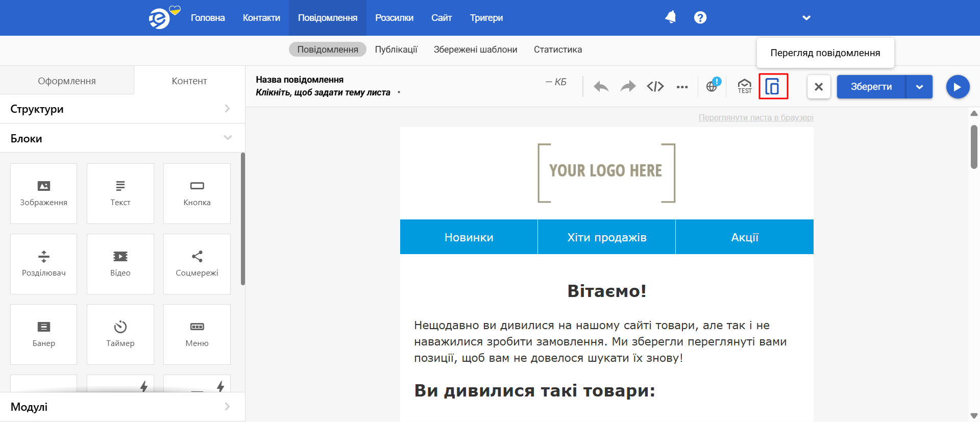Select the Повідомлення submenu pill
Image resolution: width=980 pixels, height=422 pixels.
coord(328,49)
